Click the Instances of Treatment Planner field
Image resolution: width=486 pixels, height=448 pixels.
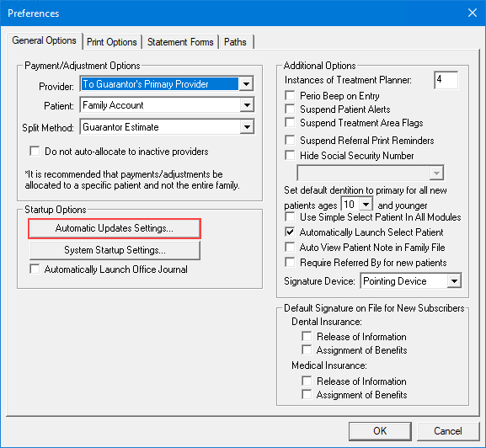click(446, 80)
